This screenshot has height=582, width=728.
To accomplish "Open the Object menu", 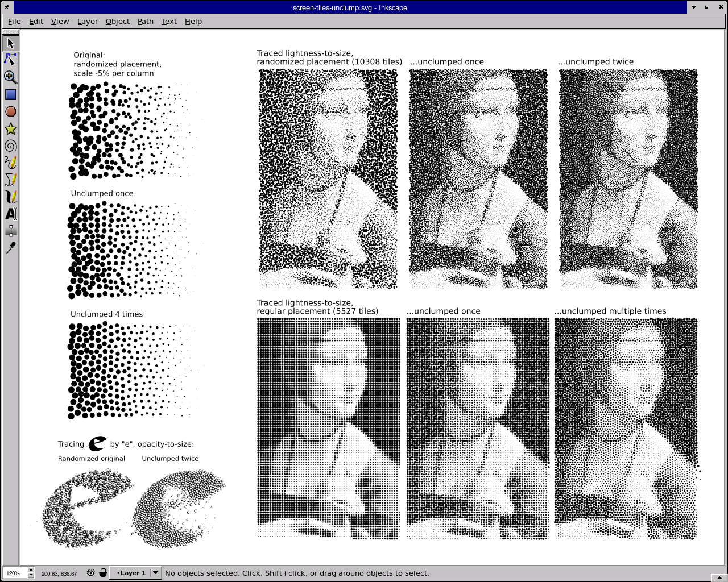I will pyautogui.click(x=118, y=21).
